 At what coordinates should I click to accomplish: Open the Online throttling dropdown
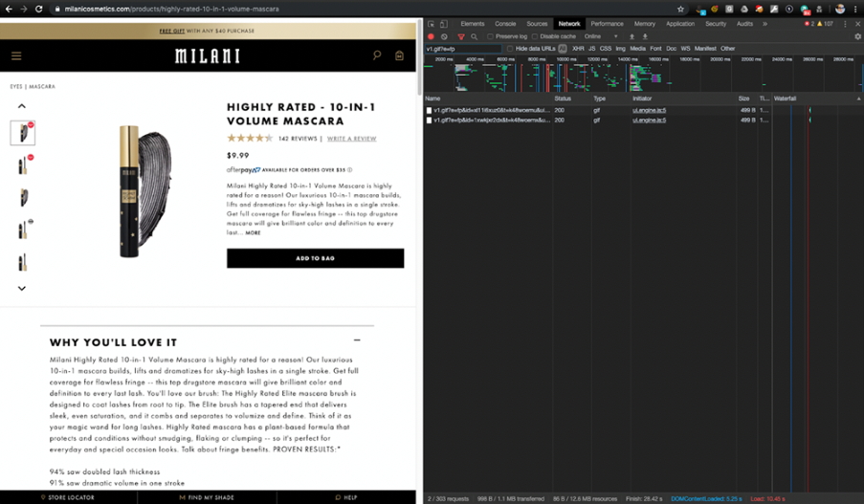pos(601,36)
